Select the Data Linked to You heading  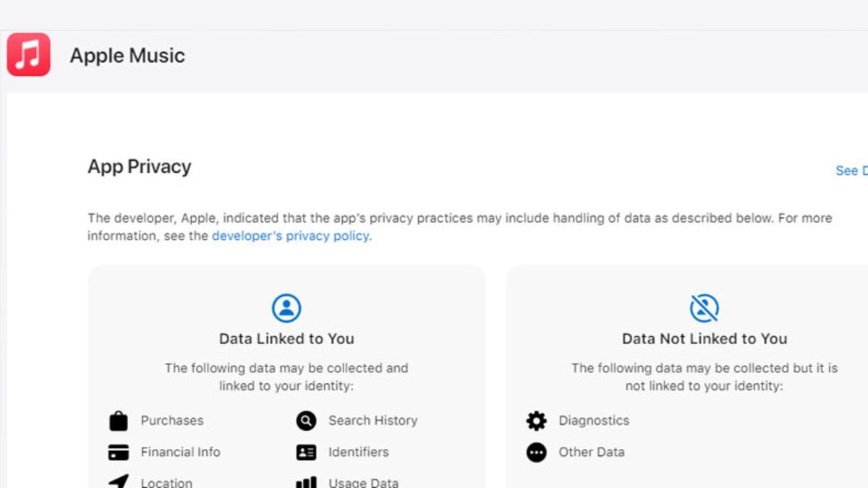286,338
